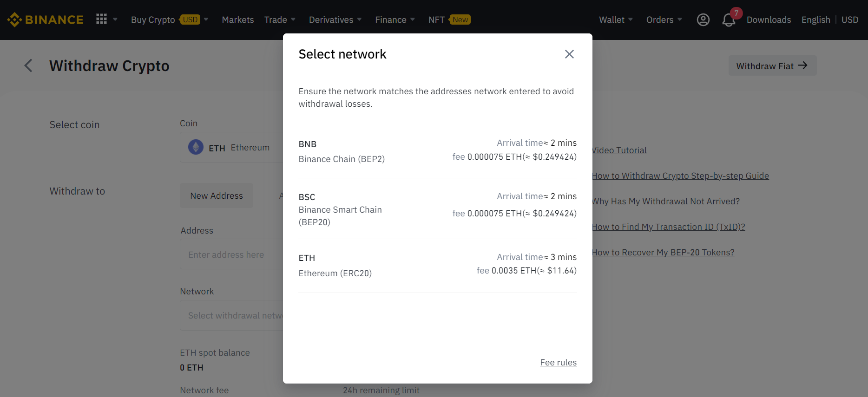Close the Select network dialog
Viewport: 868px width, 397px height.
569,54
